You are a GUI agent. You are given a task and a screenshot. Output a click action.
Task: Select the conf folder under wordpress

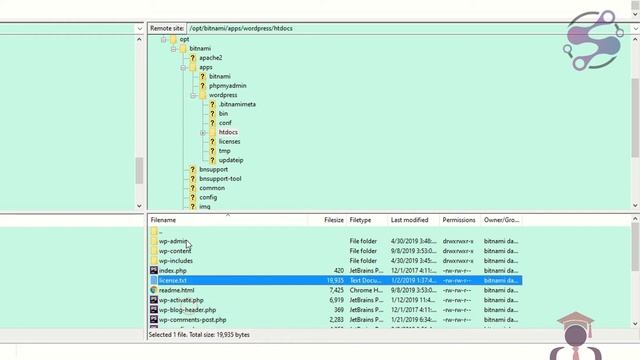225,123
